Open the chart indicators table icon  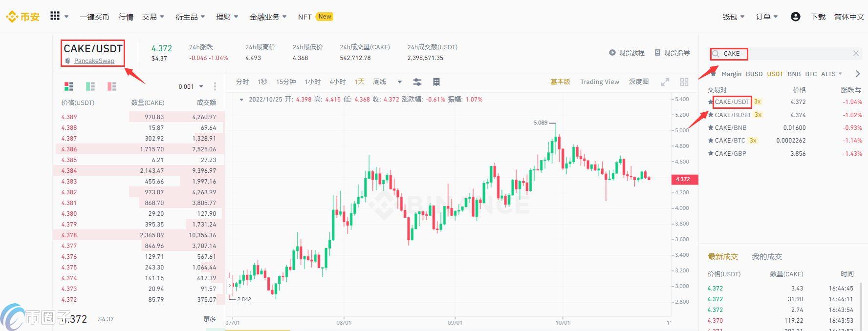click(x=436, y=82)
